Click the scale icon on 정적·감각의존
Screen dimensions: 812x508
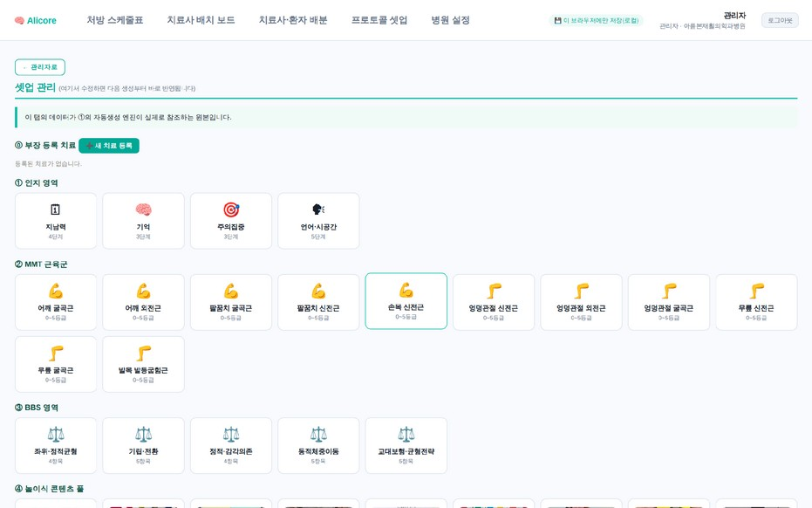231,435
